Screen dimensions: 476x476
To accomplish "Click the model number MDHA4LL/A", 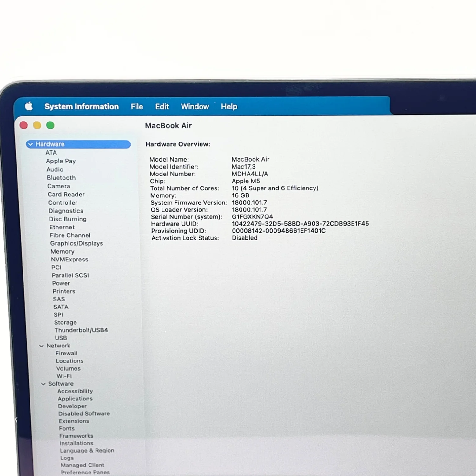I will point(250,174).
